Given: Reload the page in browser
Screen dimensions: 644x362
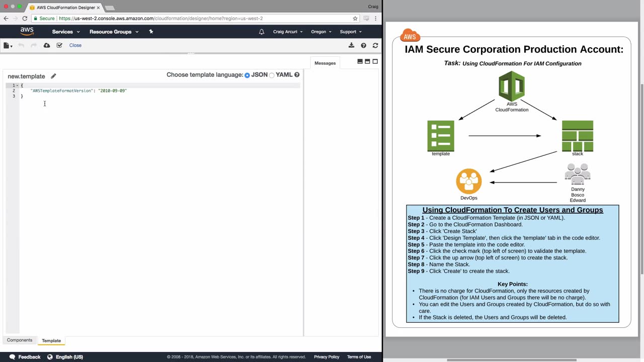Looking at the screenshot, I should coord(25,18).
